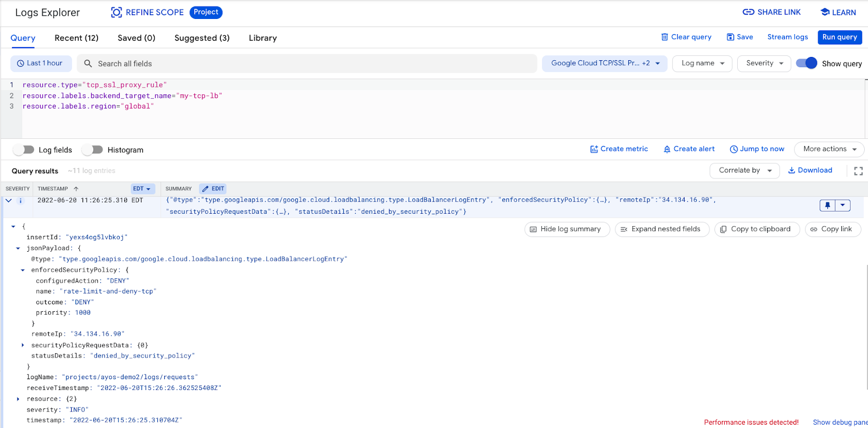868x428 pixels.
Task: Open the Last 1 hour time selector
Action: [40, 63]
